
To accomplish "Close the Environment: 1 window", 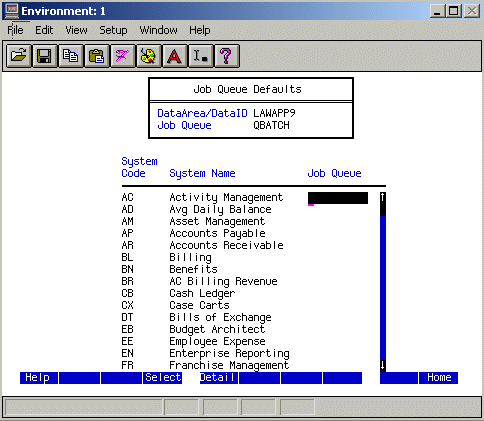I will tap(472, 11).
